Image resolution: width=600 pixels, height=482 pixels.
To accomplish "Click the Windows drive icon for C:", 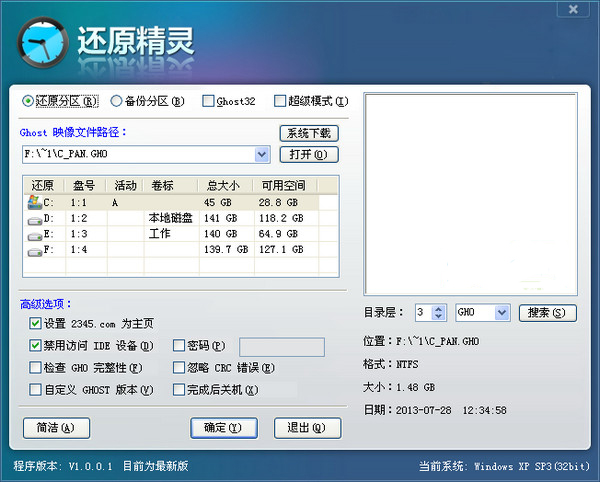I will (x=34, y=202).
